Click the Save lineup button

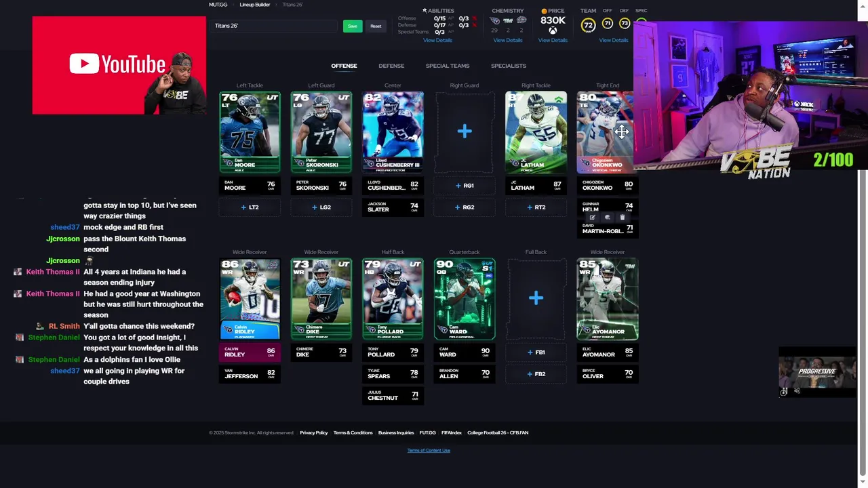point(352,26)
